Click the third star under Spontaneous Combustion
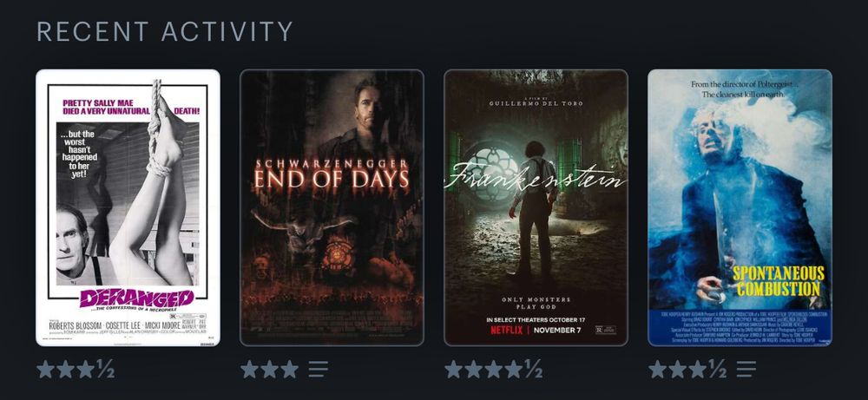This screenshot has height=400, width=868. (x=698, y=369)
